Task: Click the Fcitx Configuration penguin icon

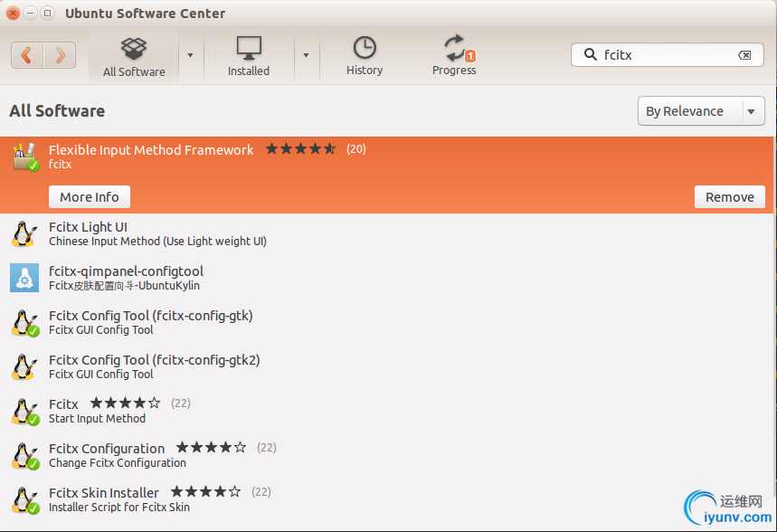Action: click(x=24, y=456)
